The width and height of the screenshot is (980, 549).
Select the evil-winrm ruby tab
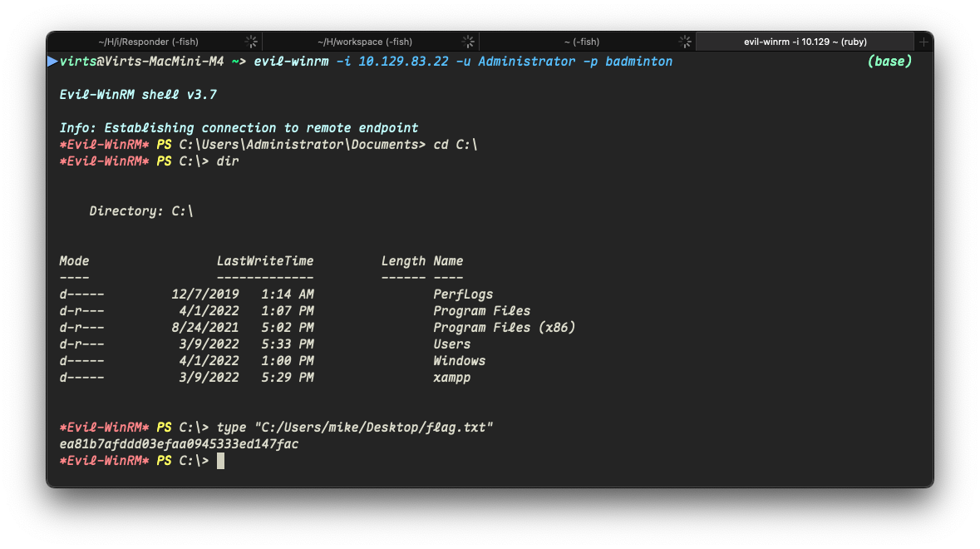(805, 42)
